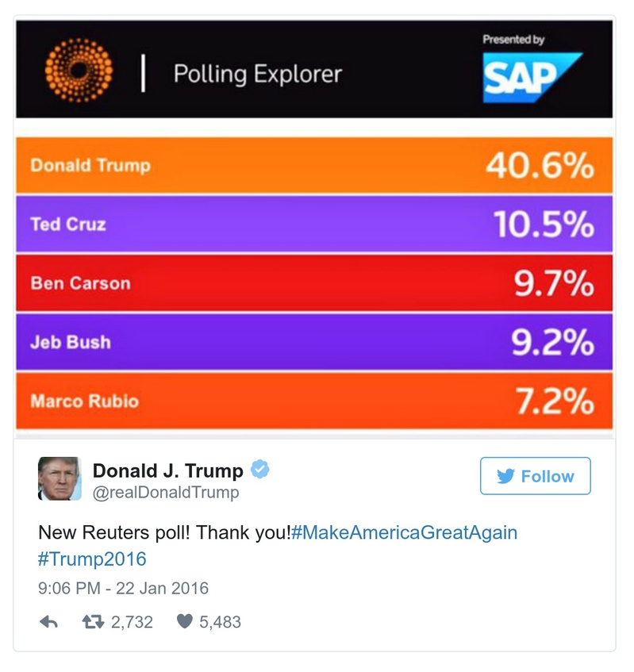Select the Ted Cruz 10.5% poll bar
This screenshot has width=634, height=672.
(317, 225)
